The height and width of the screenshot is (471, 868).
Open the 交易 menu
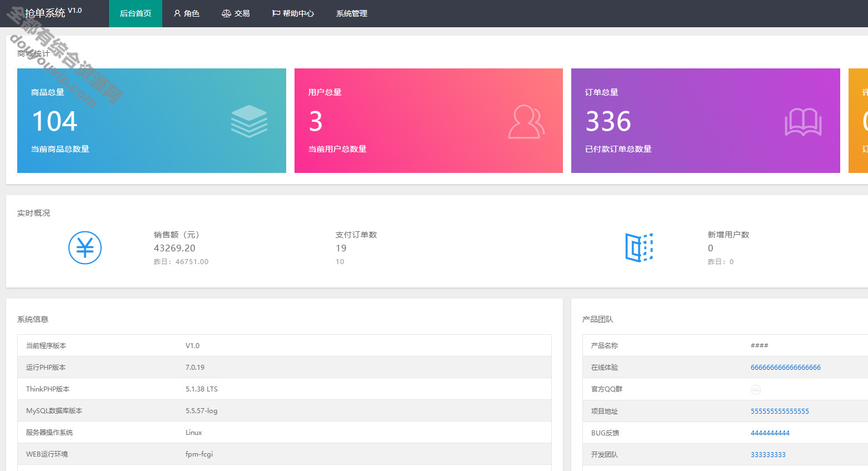[236, 13]
